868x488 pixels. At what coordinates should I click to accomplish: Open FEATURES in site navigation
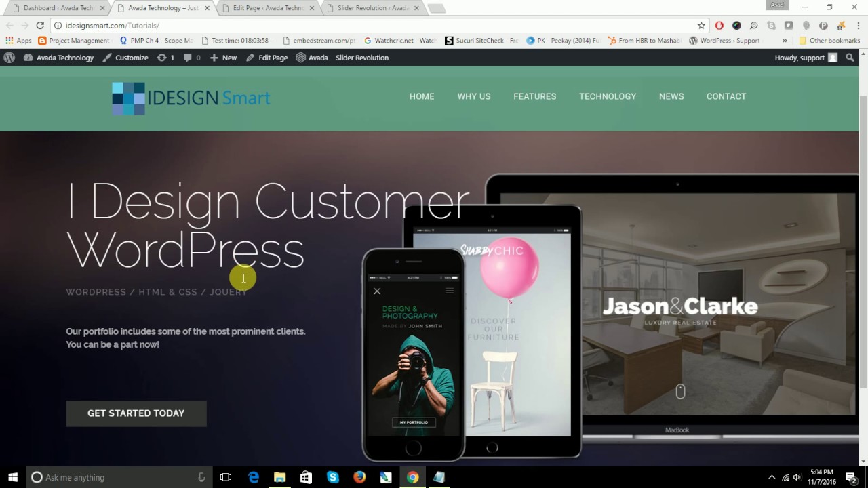point(535,96)
